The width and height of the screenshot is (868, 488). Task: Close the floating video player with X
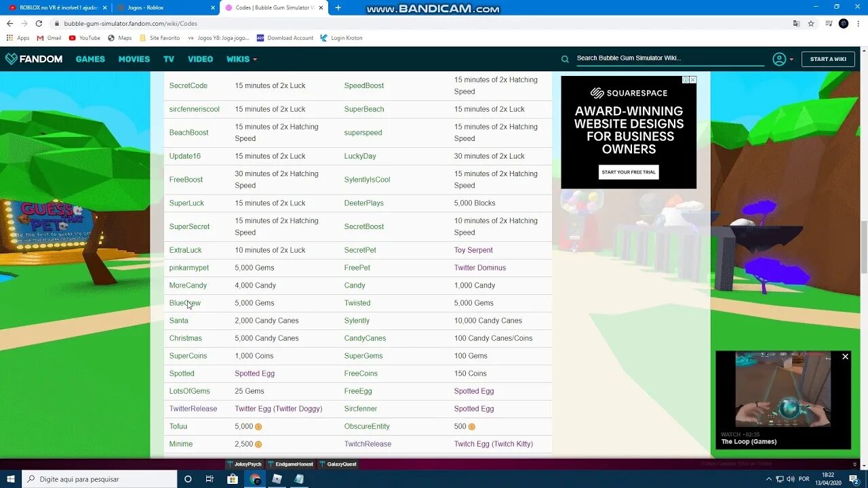coord(845,357)
